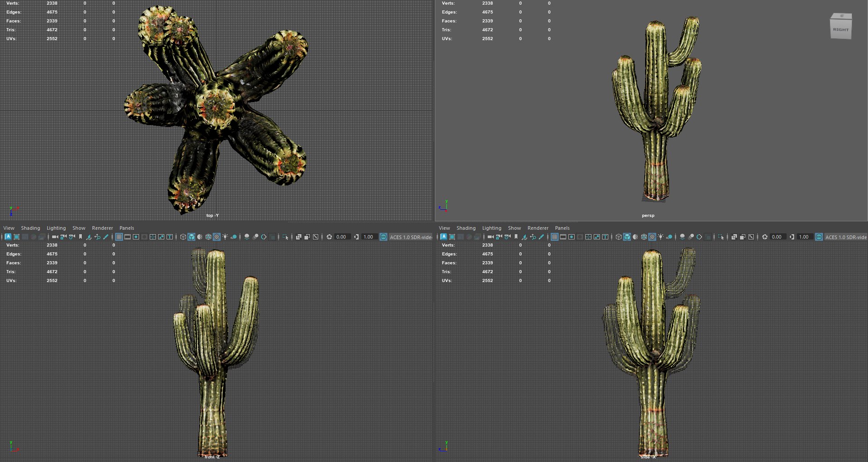Click X-Ray Joints icon in front panel

316,237
